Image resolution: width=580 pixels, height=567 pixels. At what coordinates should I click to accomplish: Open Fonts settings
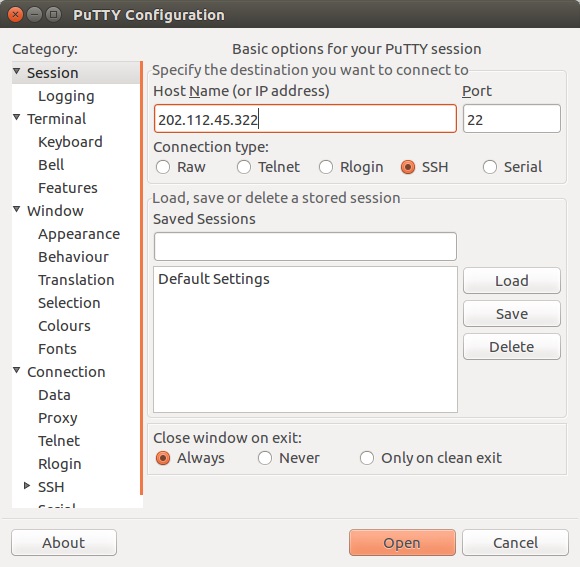57,349
